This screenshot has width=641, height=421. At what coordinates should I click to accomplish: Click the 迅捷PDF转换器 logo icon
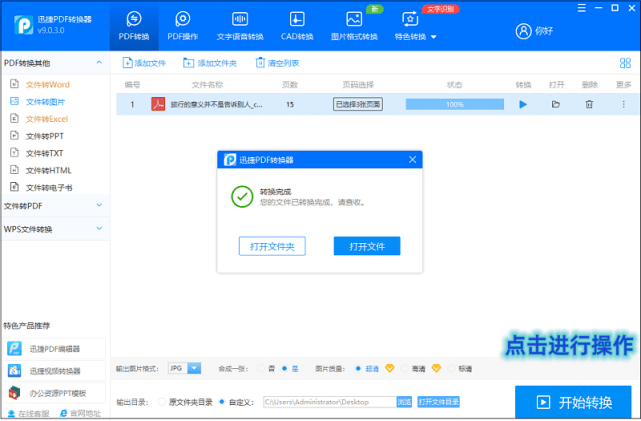click(x=24, y=25)
